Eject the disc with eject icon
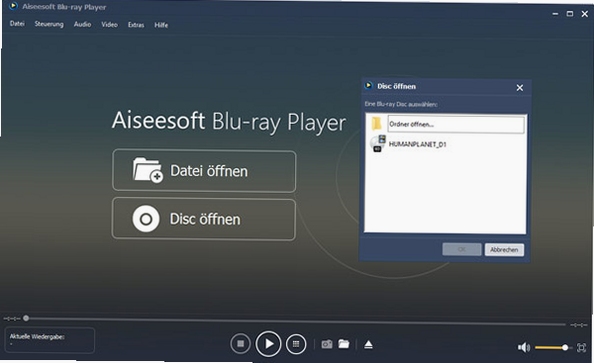 click(368, 344)
